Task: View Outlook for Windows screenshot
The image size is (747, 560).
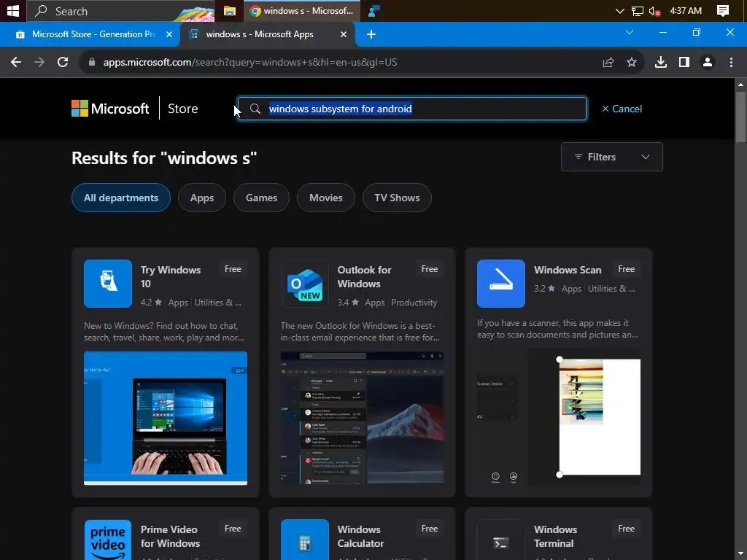Action: 362,418
